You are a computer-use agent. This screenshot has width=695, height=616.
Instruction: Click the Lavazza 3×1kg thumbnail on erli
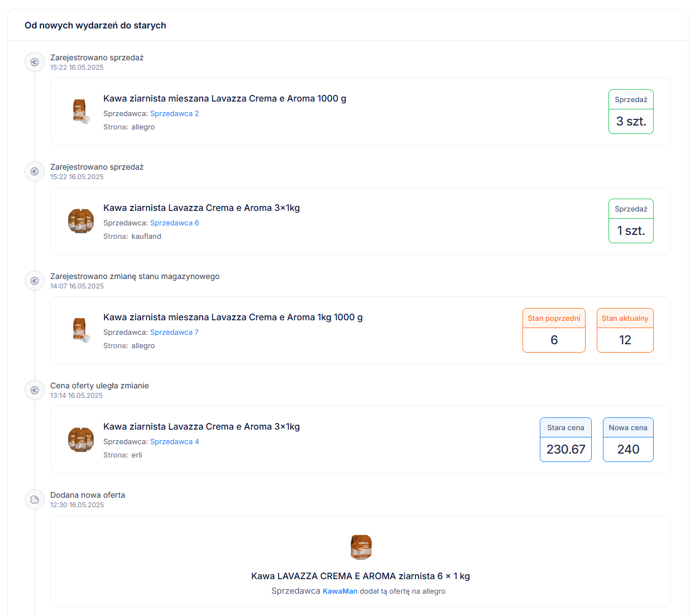[x=81, y=439]
